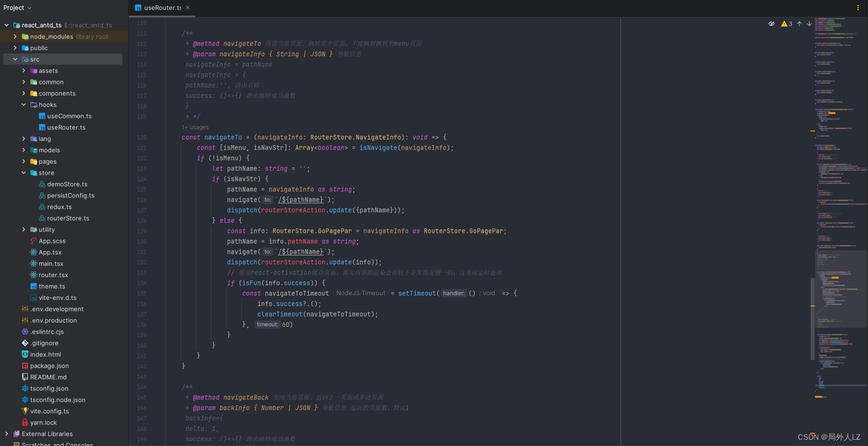Click the node_modules folder icon
Image resolution: width=868 pixels, height=446 pixels.
[25, 36]
